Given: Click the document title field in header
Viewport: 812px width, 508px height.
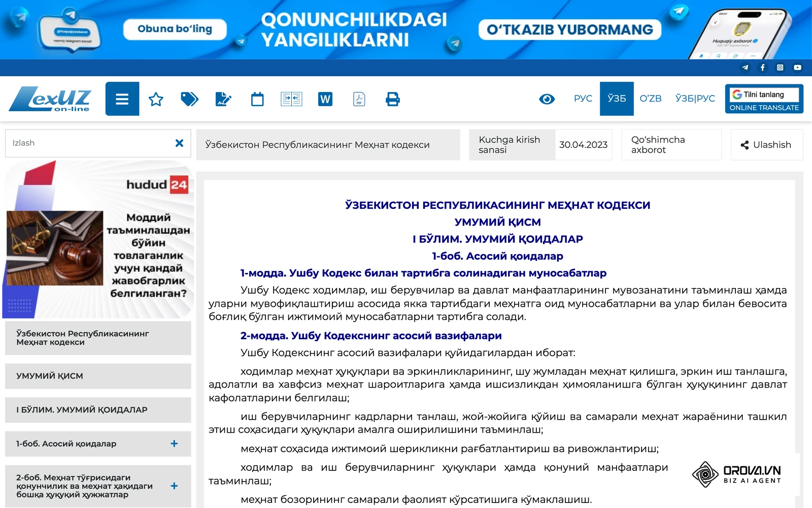Looking at the screenshot, I should 328,145.
